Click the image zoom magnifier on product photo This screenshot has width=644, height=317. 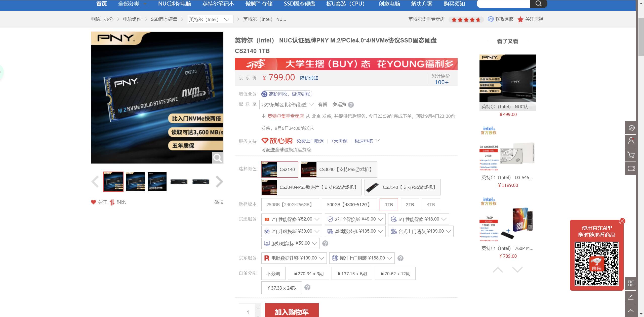coord(217,158)
